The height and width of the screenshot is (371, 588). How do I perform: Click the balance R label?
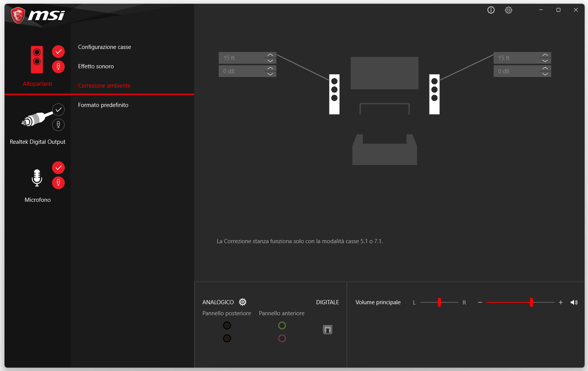(x=464, y=303)
